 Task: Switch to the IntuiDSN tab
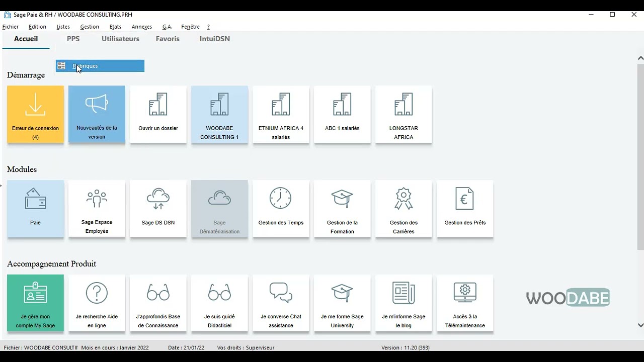(215, 39)
